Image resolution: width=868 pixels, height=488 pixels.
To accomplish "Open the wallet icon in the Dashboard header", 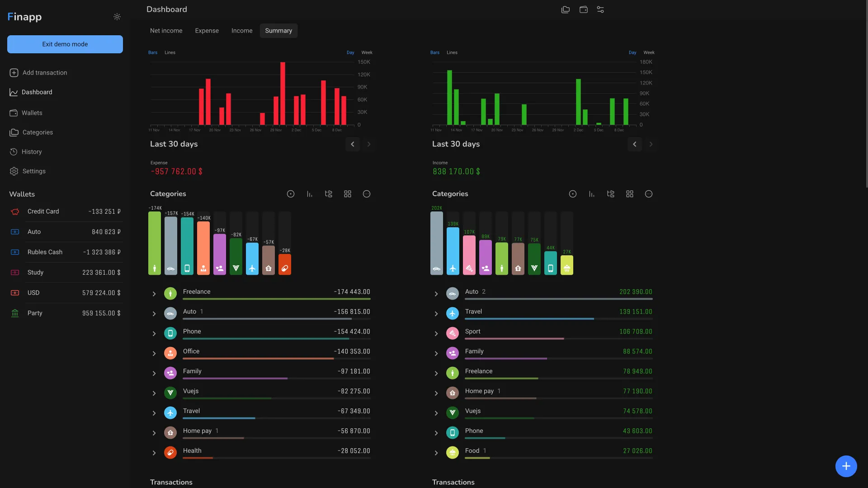I will 584,9.
